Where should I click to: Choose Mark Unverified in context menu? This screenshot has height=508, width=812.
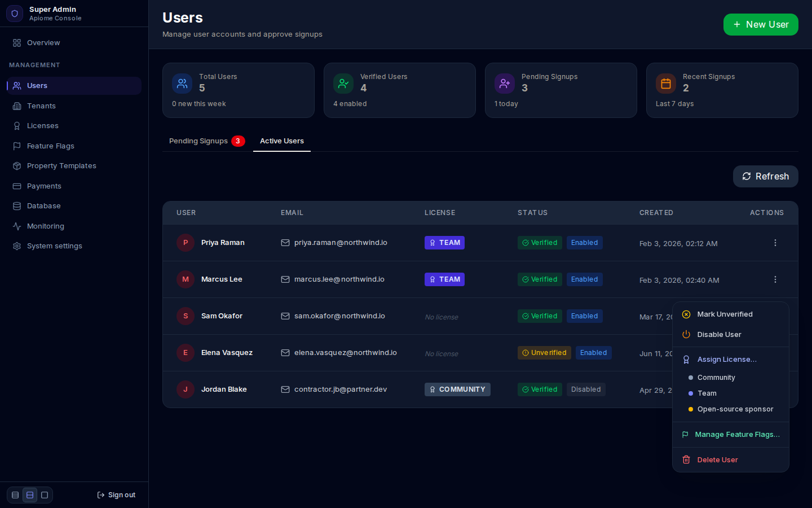coord(731,314)
